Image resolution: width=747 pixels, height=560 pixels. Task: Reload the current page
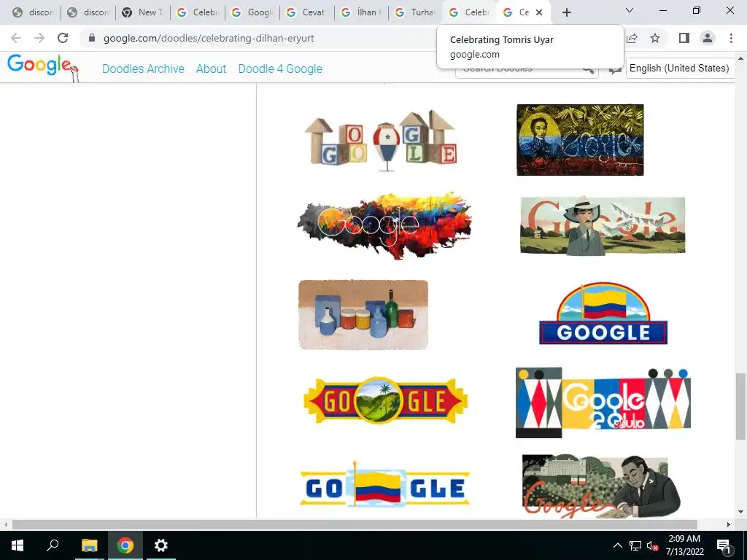pyautogui.click(x=63, y=38)
